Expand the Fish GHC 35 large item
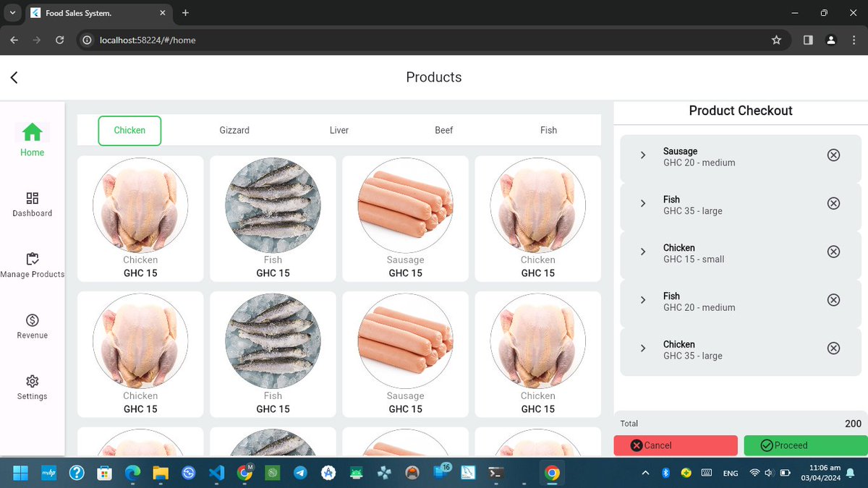 [643, 203]
